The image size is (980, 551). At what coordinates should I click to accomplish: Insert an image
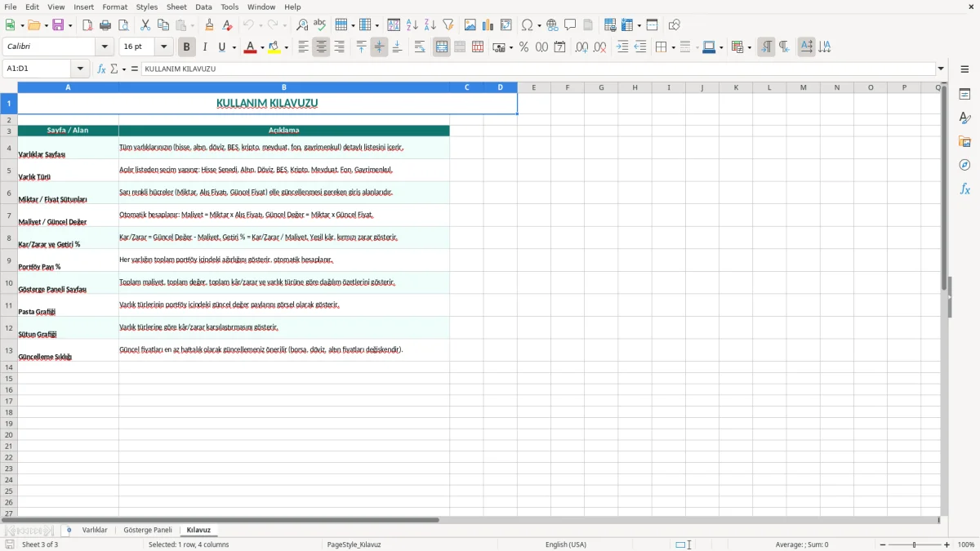tap(470, 25)
